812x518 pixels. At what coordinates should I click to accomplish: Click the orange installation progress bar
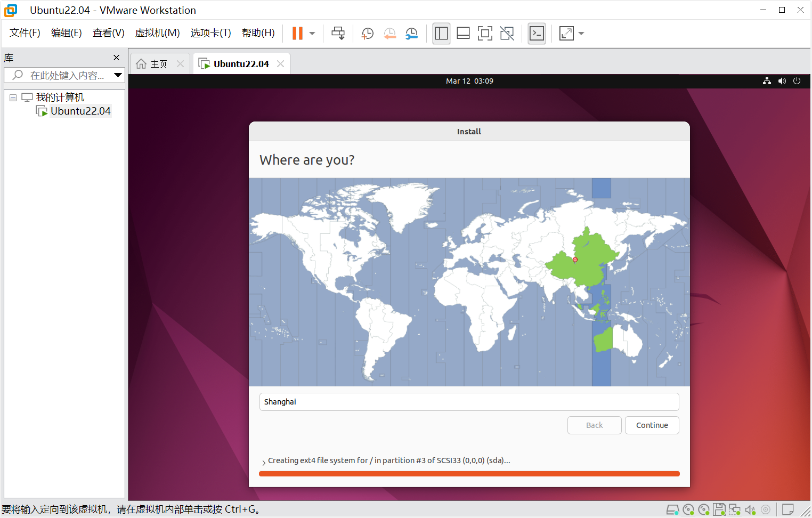(469, 473)
